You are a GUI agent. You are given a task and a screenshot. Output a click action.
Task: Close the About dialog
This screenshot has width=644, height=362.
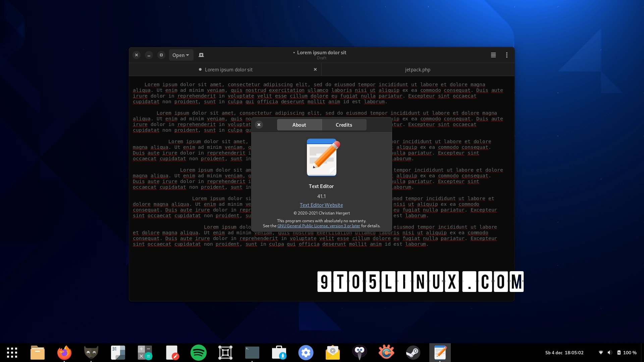tap(259, 125)
